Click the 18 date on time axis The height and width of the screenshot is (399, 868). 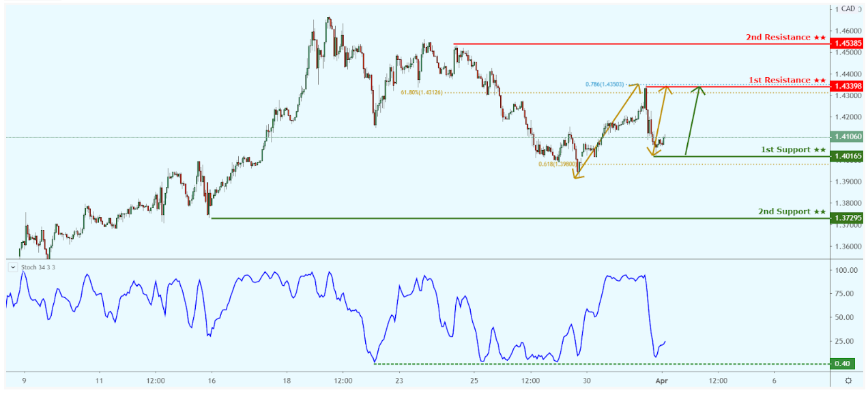(287, 381)
